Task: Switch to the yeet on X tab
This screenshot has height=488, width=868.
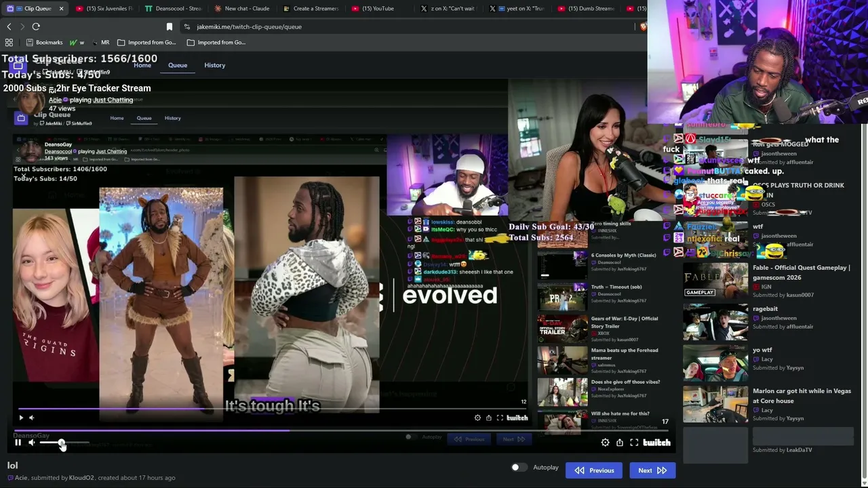Action: point(518,9)
